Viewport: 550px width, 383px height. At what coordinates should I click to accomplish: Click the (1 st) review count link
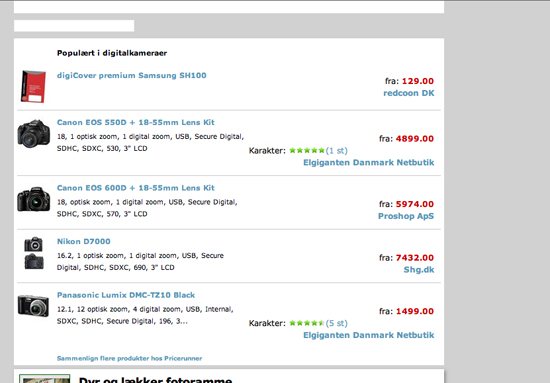click(336, 150)
